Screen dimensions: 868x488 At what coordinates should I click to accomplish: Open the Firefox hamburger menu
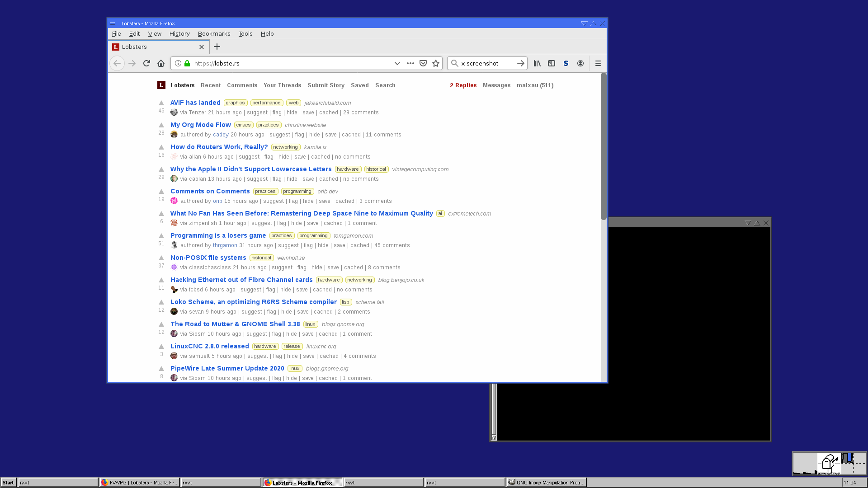598,63
